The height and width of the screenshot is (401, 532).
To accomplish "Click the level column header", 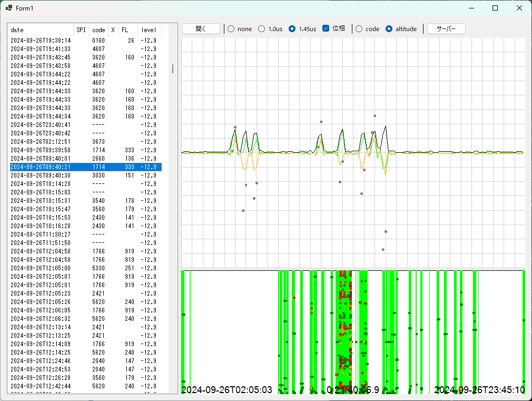I will pos(149,30).
